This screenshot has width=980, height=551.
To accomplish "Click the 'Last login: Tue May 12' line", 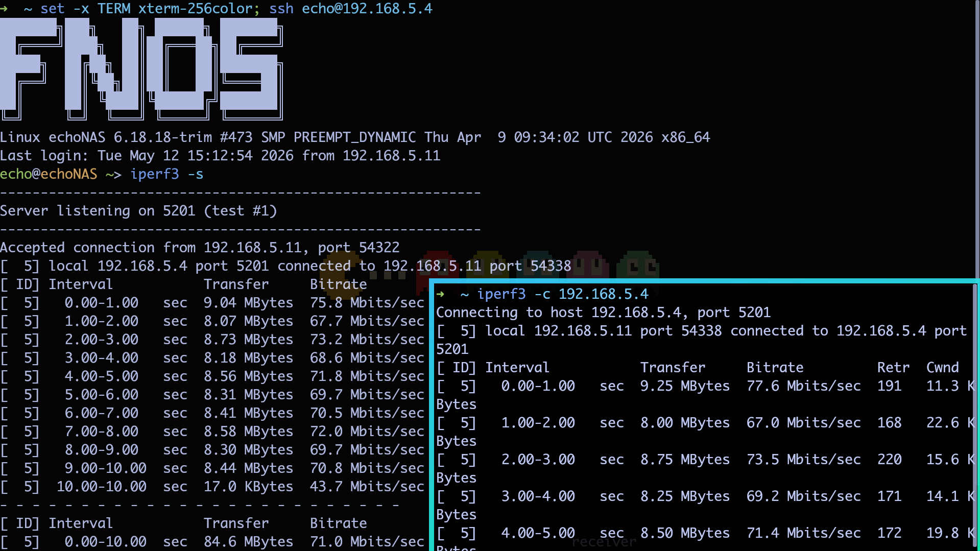I will coord(220,156).
